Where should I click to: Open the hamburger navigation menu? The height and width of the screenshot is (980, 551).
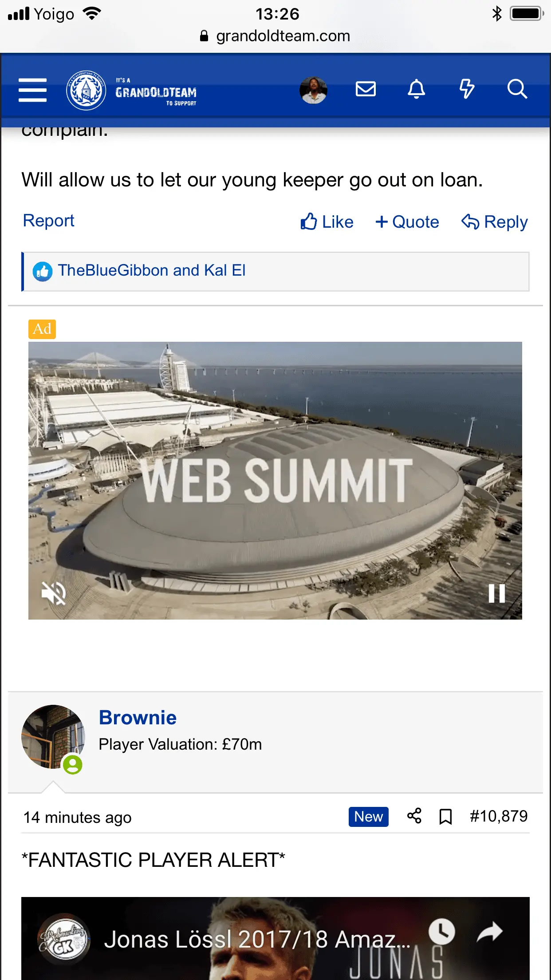[32, 90]
